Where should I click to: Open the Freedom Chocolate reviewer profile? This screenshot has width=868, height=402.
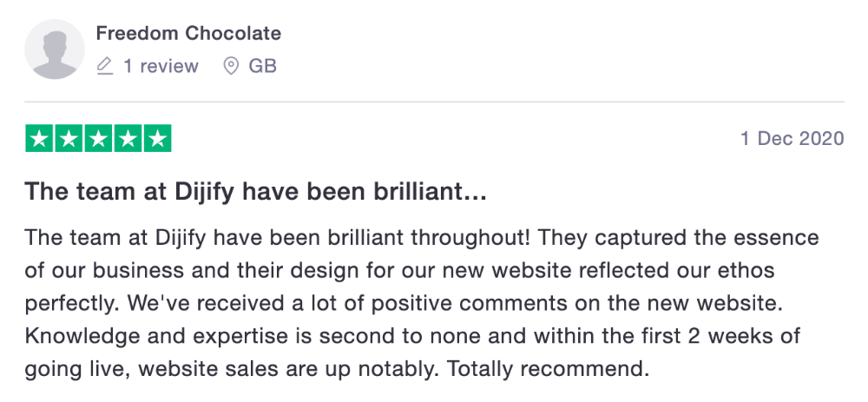pos(188,33)
